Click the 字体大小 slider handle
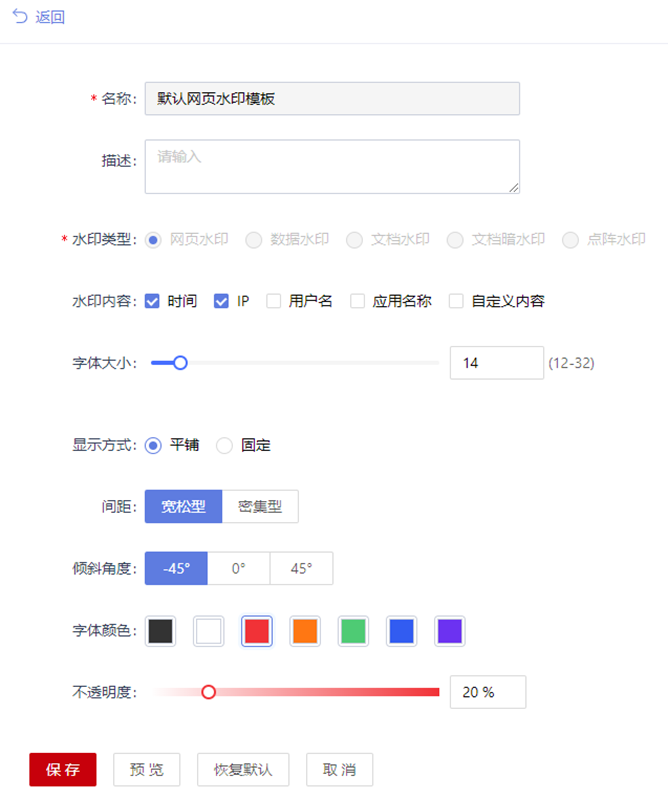Screen dimensions: 668x799 (x=180, y=363)
